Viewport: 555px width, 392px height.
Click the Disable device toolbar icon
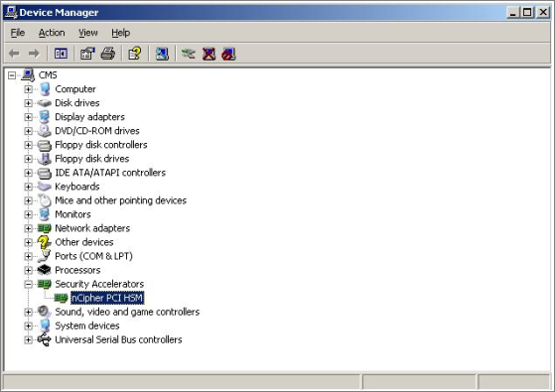(228, 54)
